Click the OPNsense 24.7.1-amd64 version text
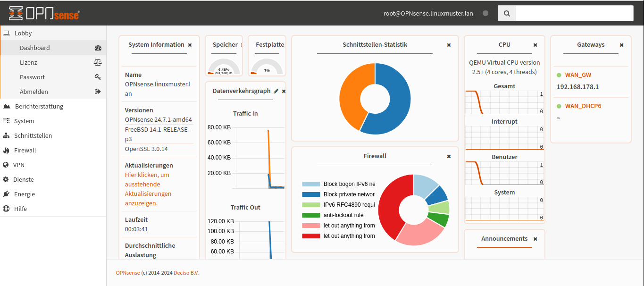This screenshot has height=286, width=644. [159, 119]
